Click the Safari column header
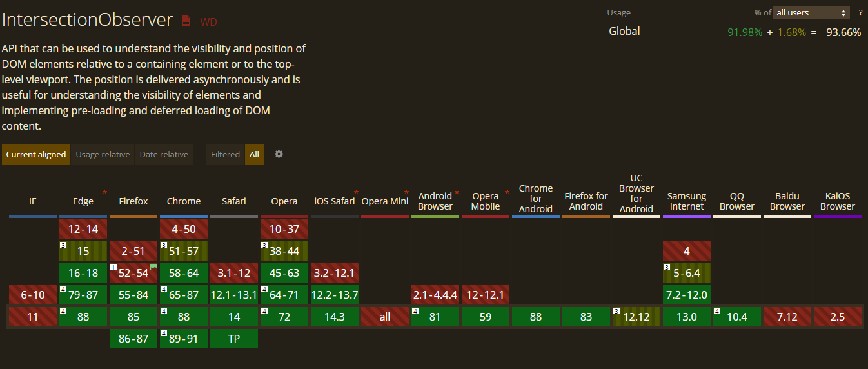The width and height of the screenshot is (868, 369). [x=234, y=201]
